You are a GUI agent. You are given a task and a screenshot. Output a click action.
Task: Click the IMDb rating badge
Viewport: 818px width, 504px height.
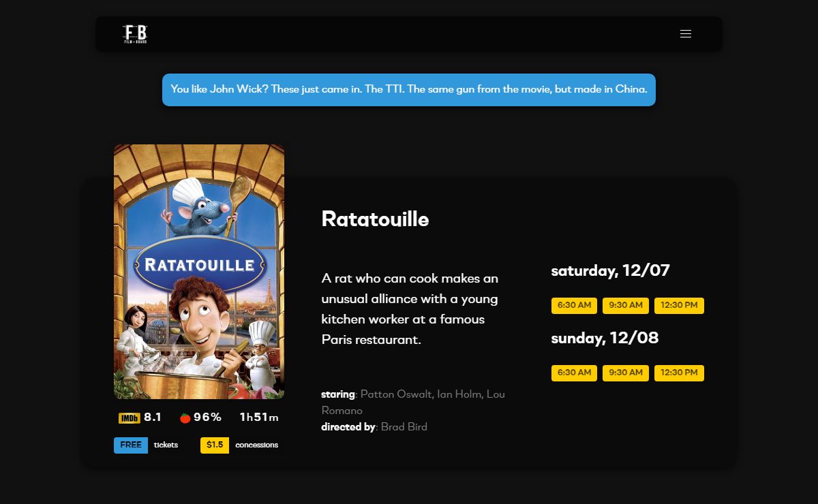click(130, 418)
